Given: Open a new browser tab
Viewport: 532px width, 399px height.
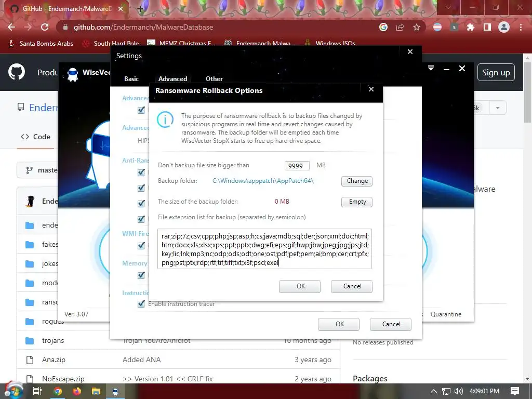Looking at the screenshot, I should (140, 9).
